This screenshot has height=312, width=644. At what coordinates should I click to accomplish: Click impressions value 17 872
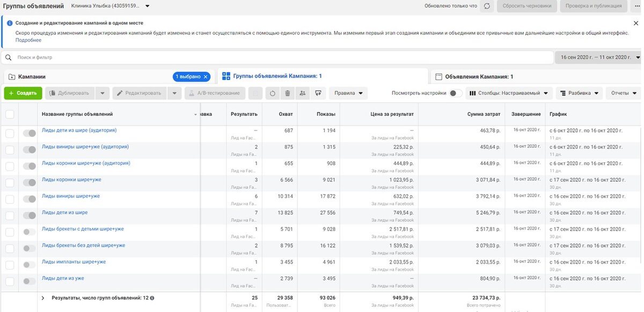(326, 196)
